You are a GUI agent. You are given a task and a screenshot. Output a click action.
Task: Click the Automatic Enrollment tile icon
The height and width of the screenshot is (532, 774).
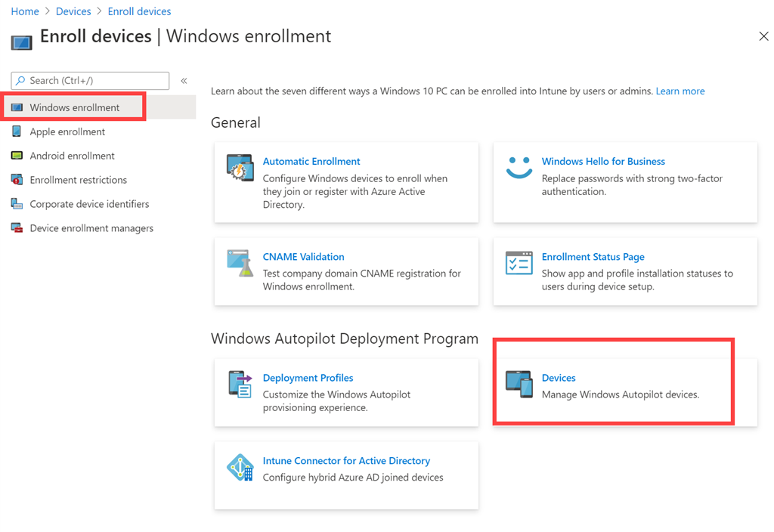click(x=240, y=168)
